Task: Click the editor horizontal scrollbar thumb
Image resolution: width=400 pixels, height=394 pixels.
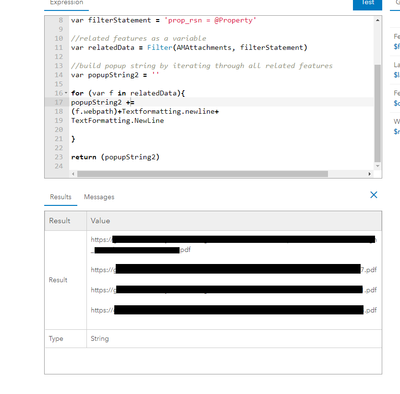Action: (x=203, y=174)
